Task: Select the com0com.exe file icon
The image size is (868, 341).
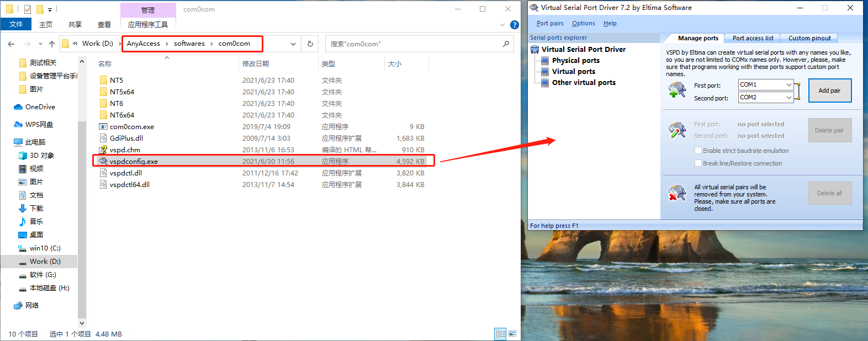Action: point(103,126)
